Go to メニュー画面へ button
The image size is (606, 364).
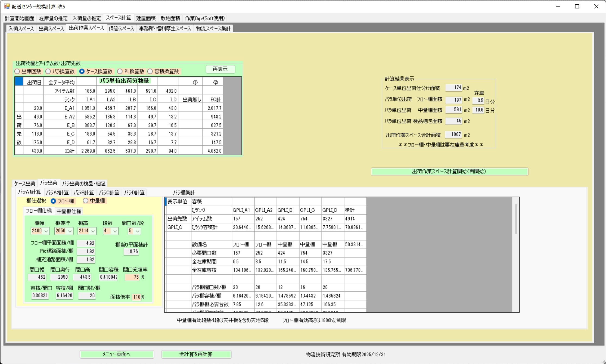(117, 354)
